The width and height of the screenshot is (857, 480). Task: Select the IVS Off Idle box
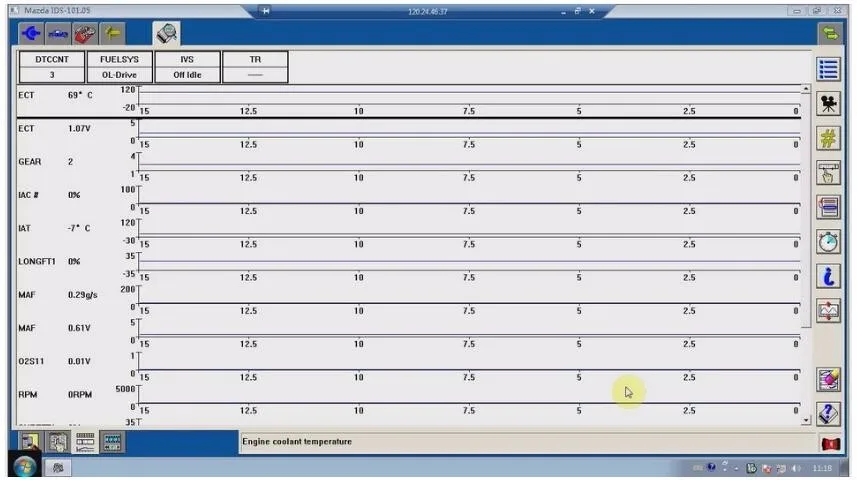coord(187,67)
